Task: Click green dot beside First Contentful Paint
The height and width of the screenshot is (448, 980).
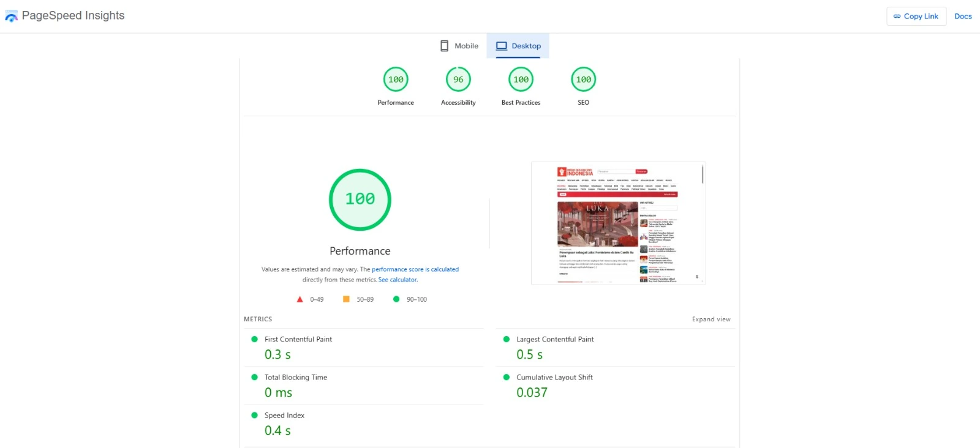Action: tap(254, 339)
